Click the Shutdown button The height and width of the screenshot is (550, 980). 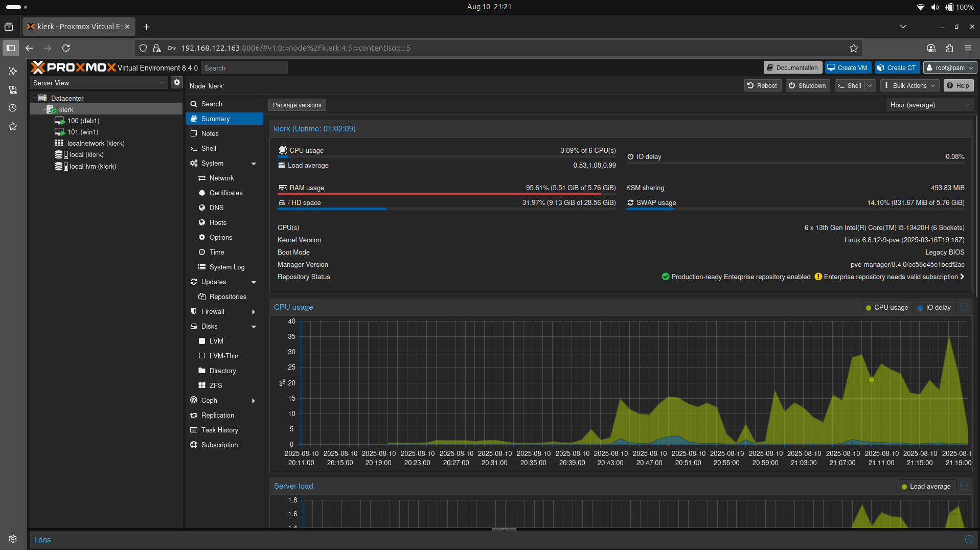click(x=807, y=85)
